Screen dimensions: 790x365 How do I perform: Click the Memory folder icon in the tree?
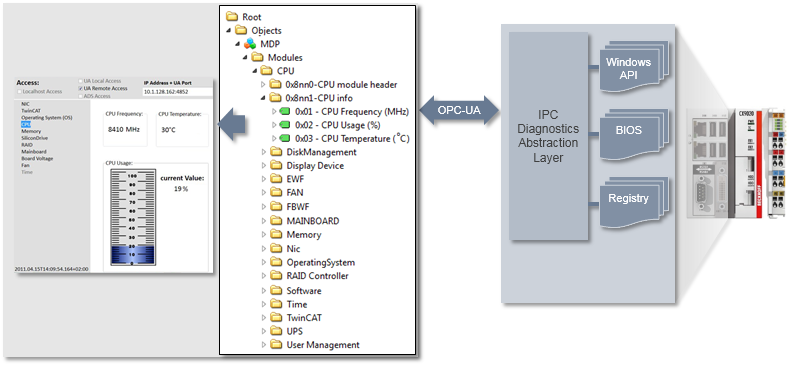[x=276, y=234]
